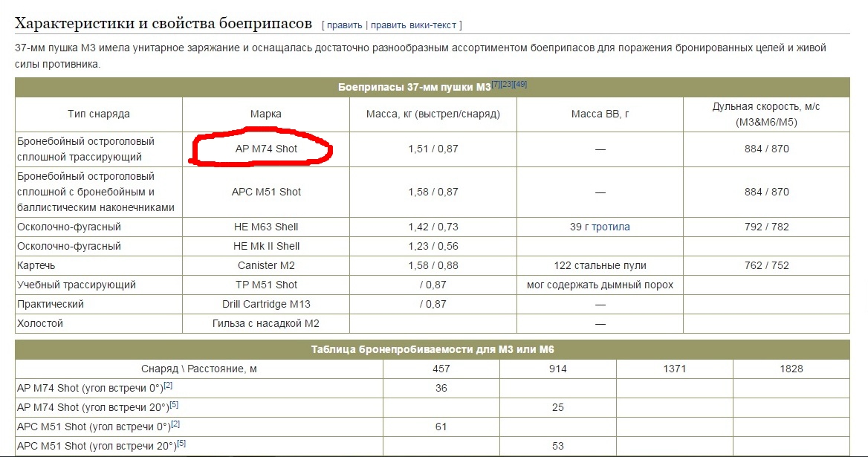Click the "править" section edit link
The image size is (868, 457).
pos(344,25)
